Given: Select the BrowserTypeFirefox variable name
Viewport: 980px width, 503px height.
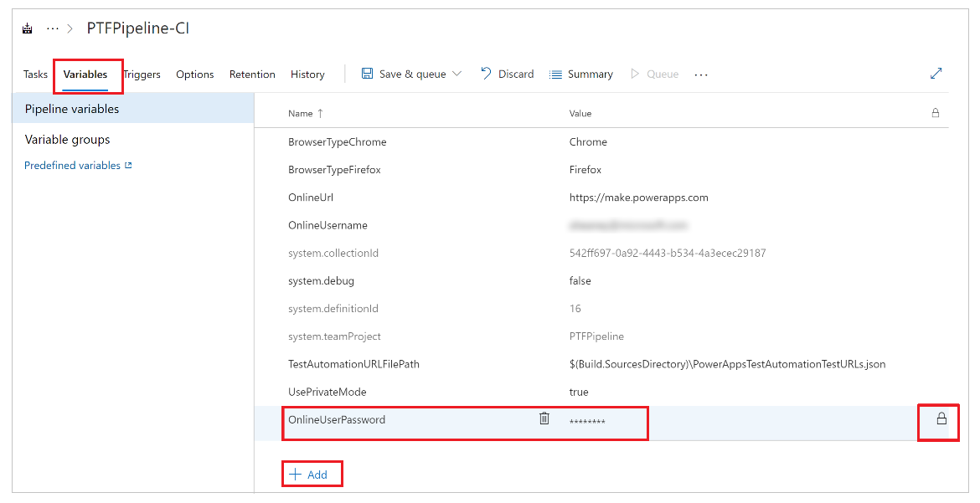Looking at the screenshot, I should coord(334,170).
